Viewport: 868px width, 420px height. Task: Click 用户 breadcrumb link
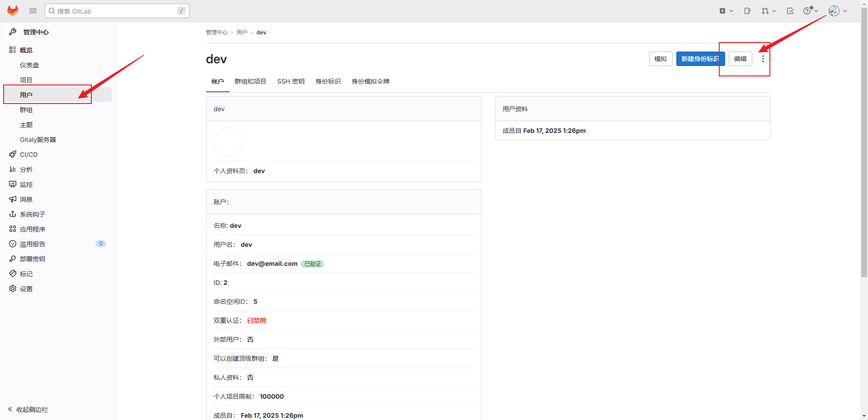point(242,33)
